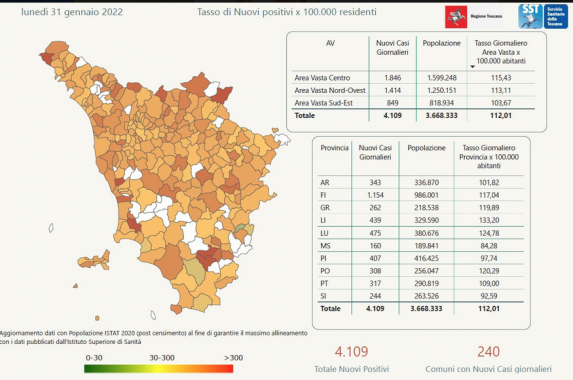Click the 240 Comuni con Nuovi Casi card
Screen dimensions: 573x380
488,358
